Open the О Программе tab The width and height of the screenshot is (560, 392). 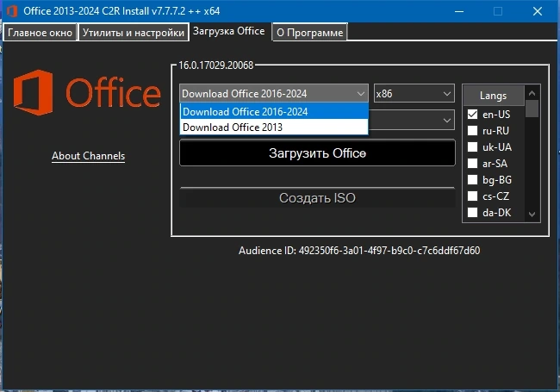click(x=309, y=33)
